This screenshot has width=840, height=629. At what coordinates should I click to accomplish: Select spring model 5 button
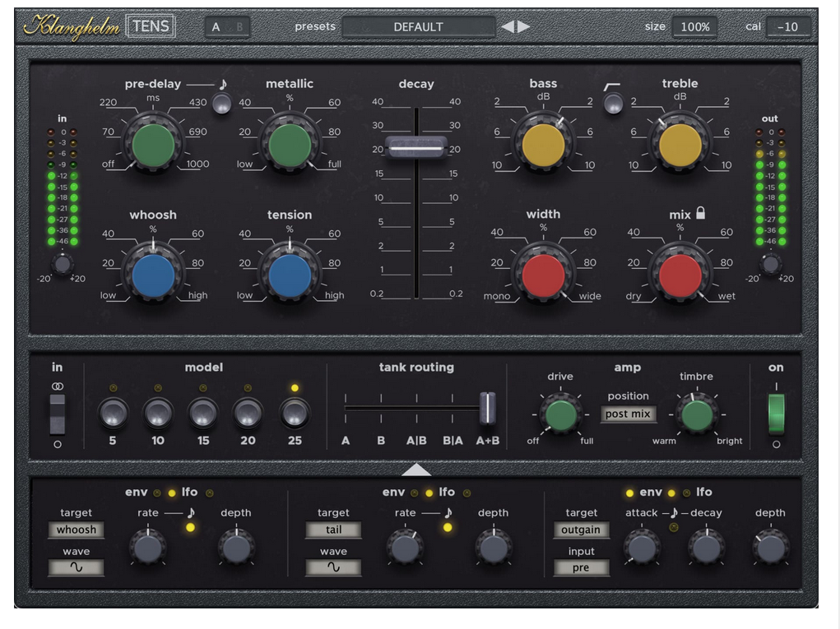click(x=113, y=414)
